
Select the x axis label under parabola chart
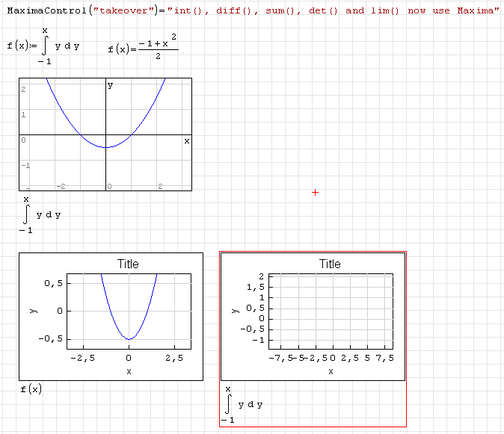[129, 371]
